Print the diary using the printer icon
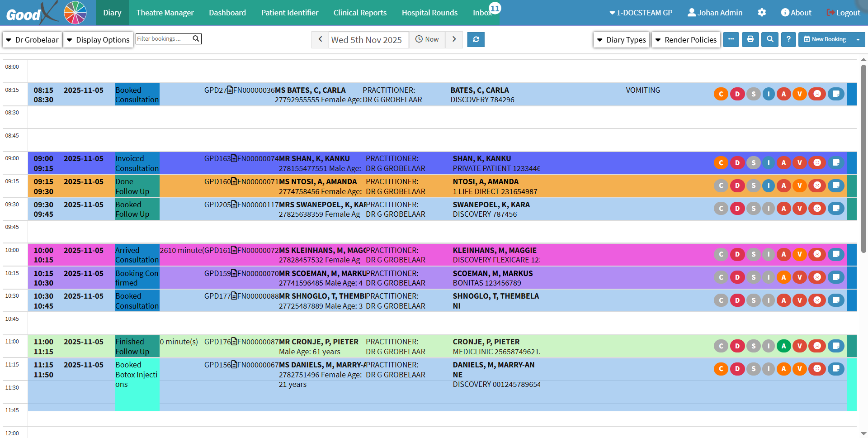Viewport: 868px width, 438px height. coord(750,40)
